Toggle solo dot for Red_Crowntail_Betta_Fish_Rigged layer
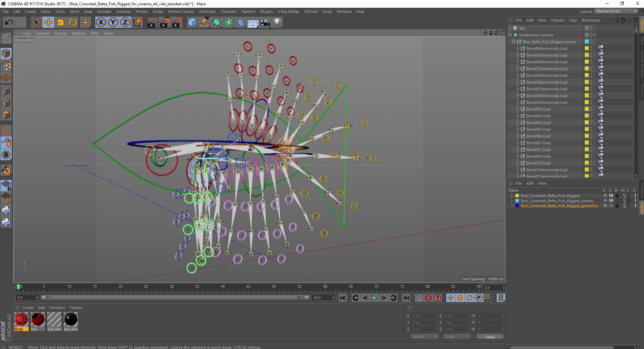 click(x=605, y=195)
